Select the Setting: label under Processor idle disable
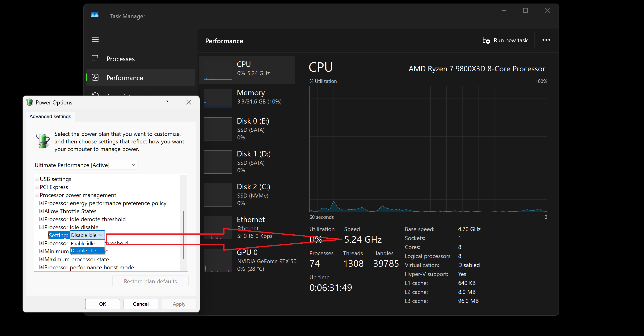644x336 pixels. 59,235
